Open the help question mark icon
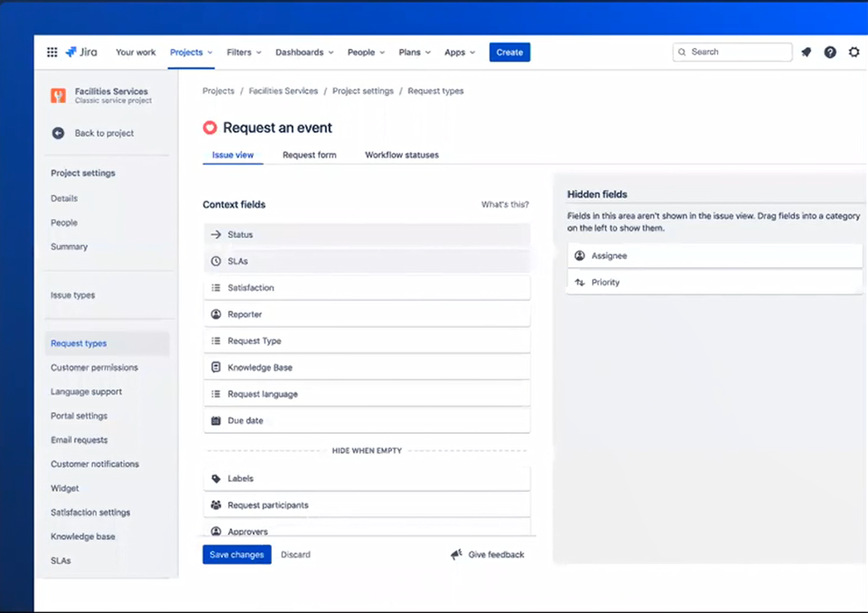Image resolution: width=868 pixels, height=613 pixels. pyautogui.click(x=830, y=52)
